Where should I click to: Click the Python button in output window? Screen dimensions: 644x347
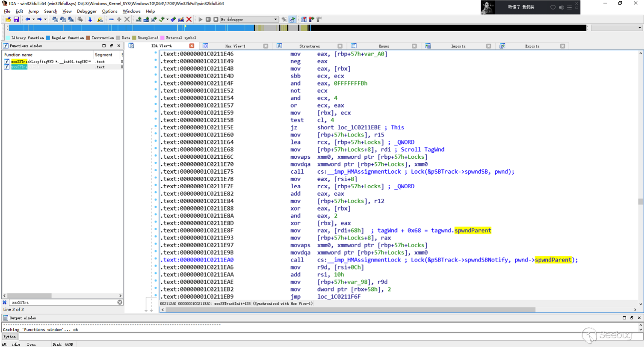[9, 337]
